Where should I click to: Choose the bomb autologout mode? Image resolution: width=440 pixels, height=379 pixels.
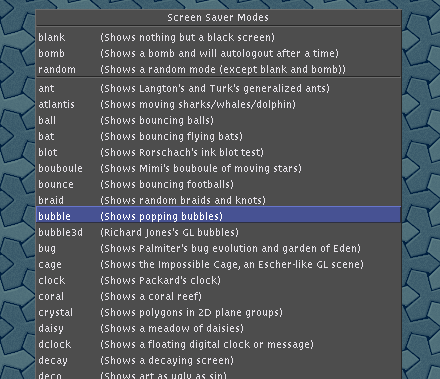(x=218, y=53)
